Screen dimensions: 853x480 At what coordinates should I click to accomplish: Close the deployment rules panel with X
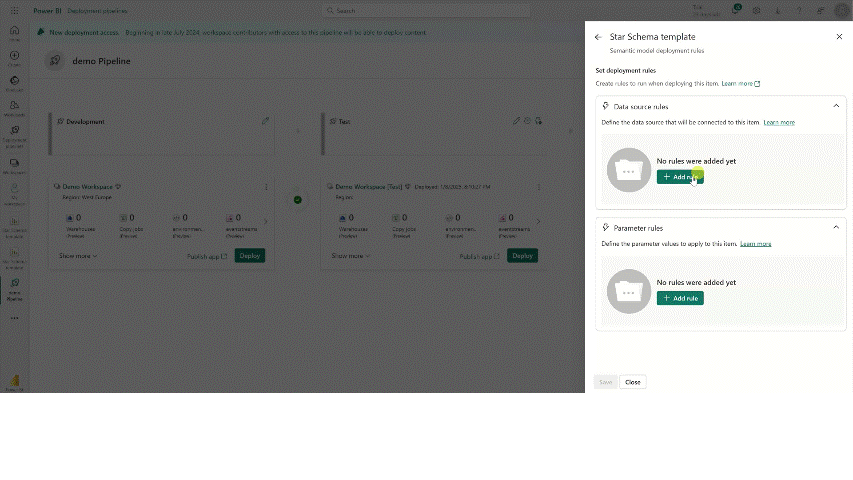[x=839, y=37]
